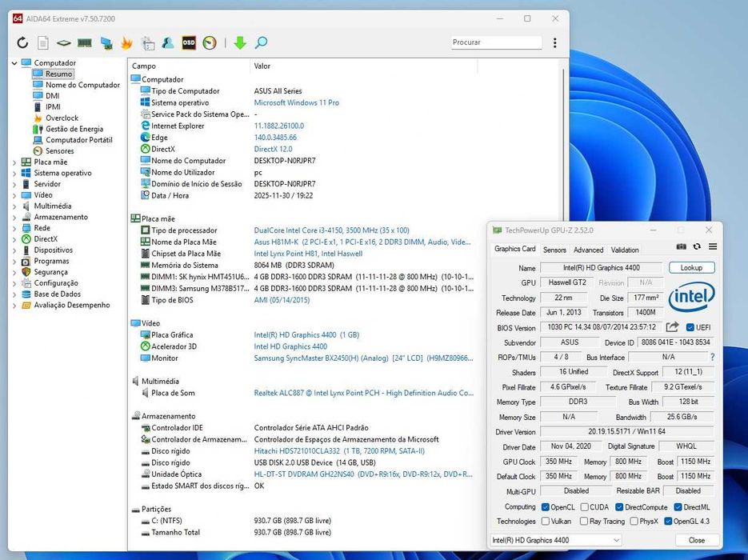Toggle the DirectML checkbox
Viewport: 748px width, 560px height.
678,507
